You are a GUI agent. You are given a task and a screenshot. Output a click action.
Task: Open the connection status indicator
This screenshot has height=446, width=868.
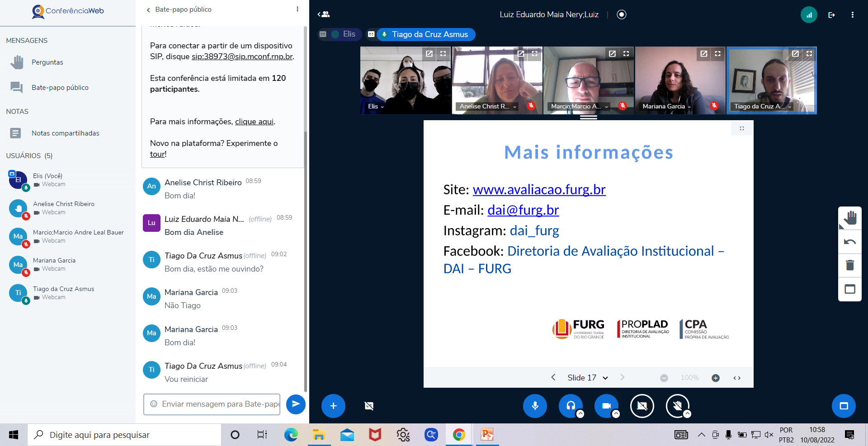click(x=809, y=15)
